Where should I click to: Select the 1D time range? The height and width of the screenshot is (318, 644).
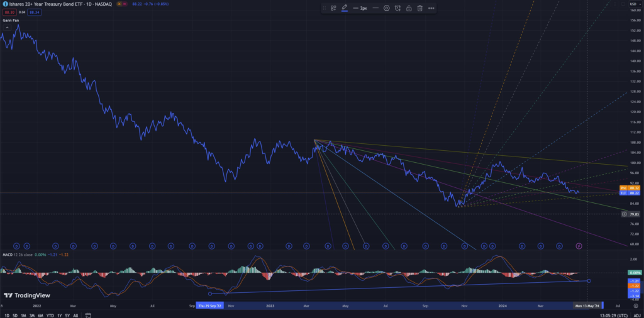tap(6, 315)
